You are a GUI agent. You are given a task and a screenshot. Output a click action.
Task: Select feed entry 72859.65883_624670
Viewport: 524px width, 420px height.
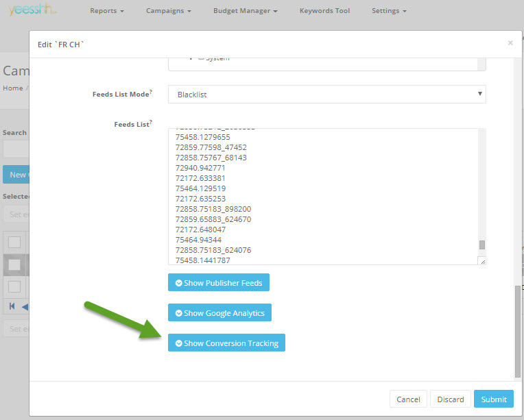click(x=213, y=219)
